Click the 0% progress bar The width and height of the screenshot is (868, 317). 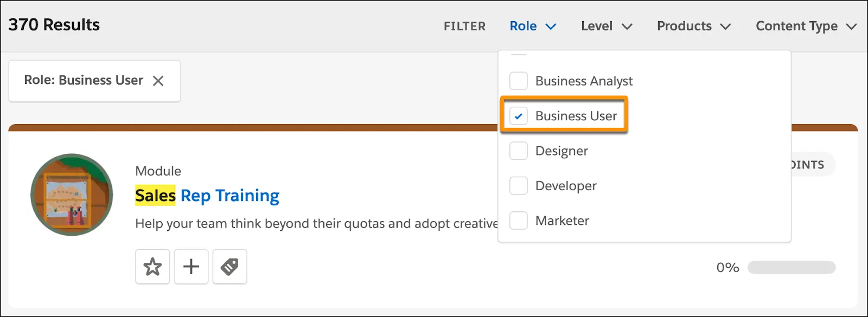(x=791, y=267)
